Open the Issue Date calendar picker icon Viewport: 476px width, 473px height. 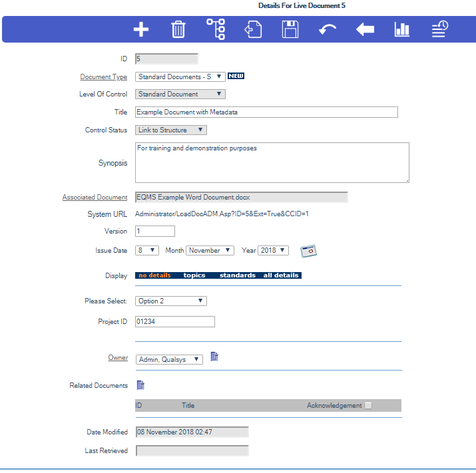tap(308, 251)
